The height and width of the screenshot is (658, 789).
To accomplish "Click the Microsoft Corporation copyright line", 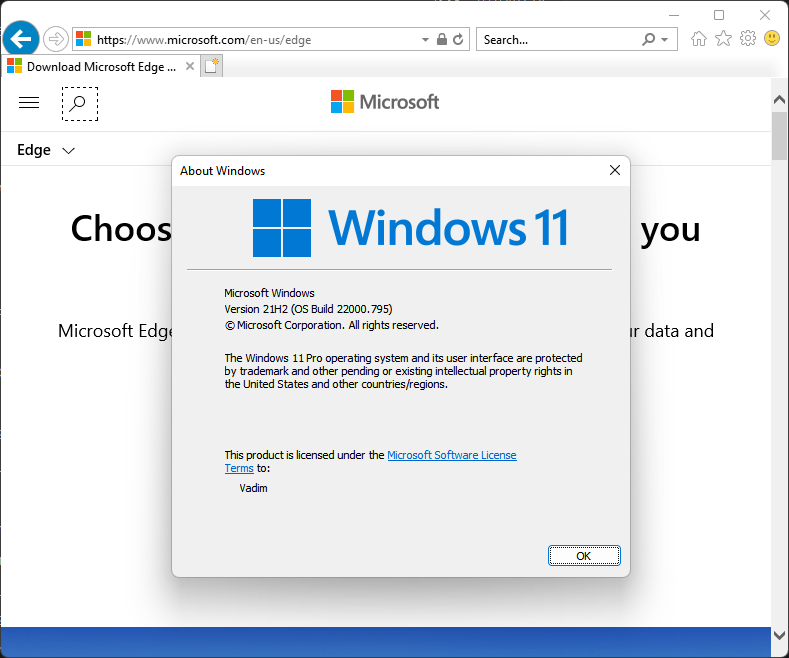I will click(332, 325).
